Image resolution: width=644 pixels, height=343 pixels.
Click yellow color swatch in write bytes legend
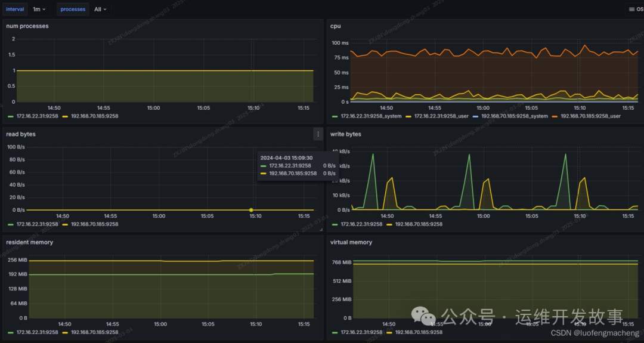coord(389,225)
